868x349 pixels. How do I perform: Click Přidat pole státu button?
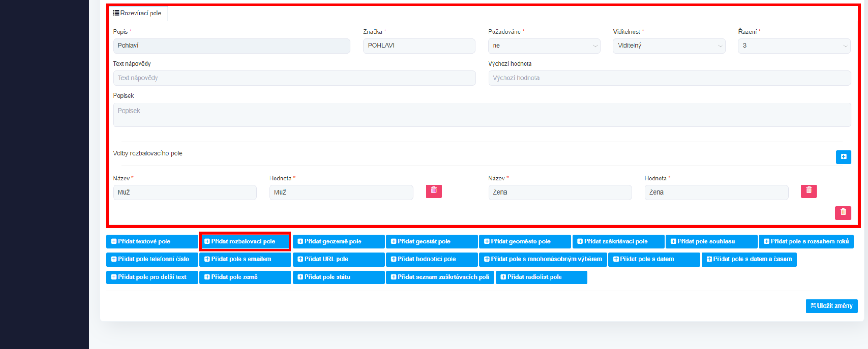click(338, 277)
